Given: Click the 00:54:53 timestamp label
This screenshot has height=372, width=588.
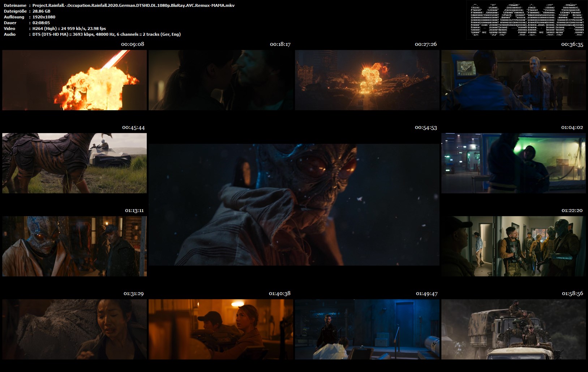Looking at the screenshot, I should (426, 127).
